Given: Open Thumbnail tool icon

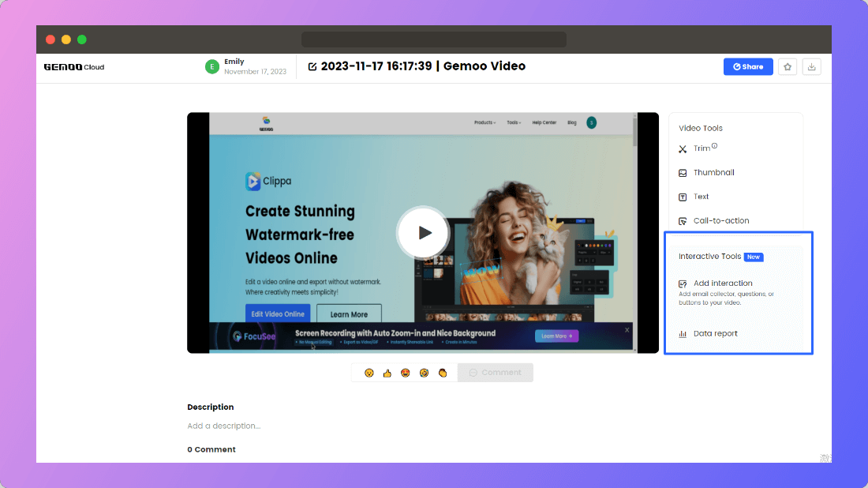Looking at the screenshot, I should [x=683, y=173].
